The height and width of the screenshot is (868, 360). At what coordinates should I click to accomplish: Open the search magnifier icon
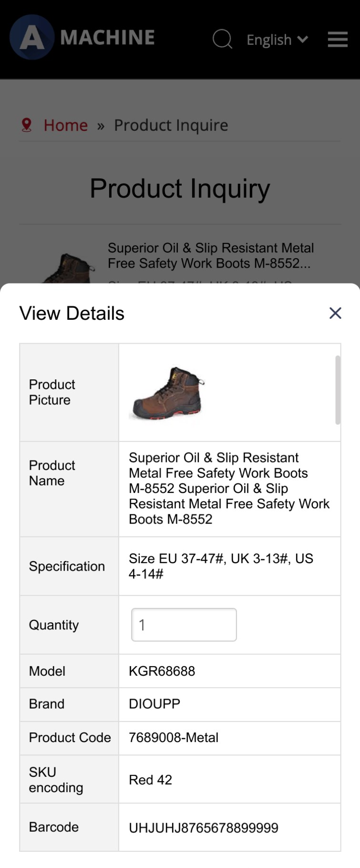coord(222,39)
